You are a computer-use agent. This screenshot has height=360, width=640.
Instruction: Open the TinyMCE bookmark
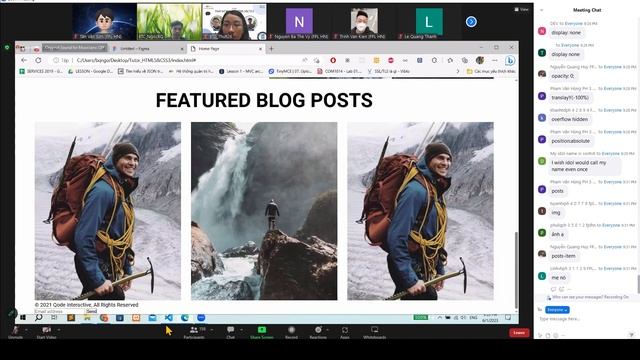[290, 71]
